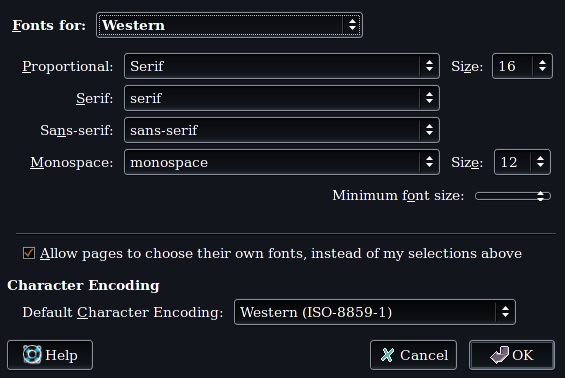Open the monospace Size 12 dropdown

click(x=522, y=162)
